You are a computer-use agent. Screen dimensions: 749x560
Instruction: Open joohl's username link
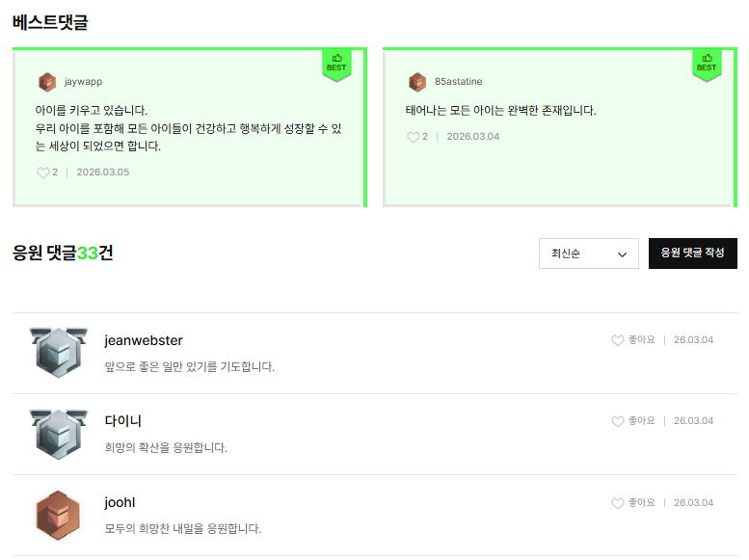click(120, 502)
